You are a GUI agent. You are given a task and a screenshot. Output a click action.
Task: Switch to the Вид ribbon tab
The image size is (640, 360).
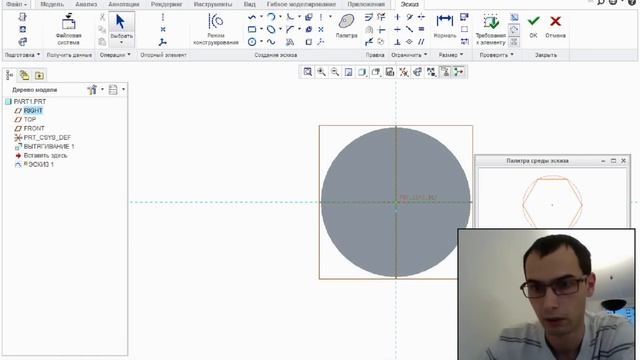(x=249, y=4)
